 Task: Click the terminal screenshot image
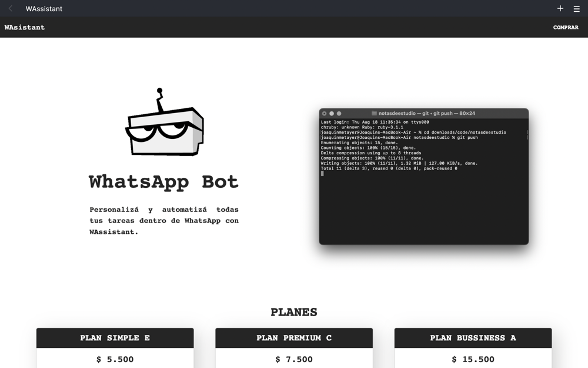[424, 177]
